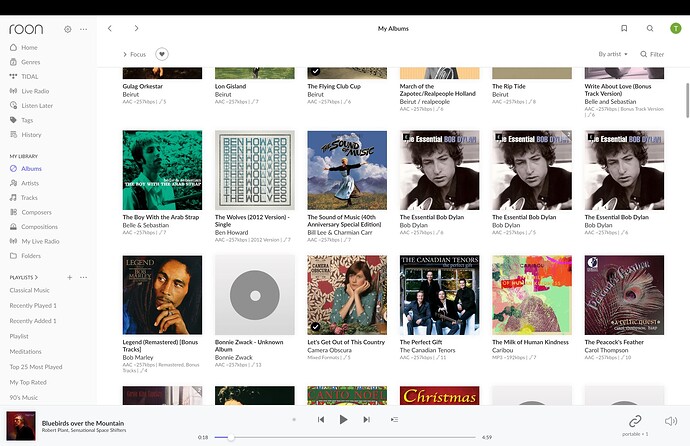Open Legend Bob Marley album cover
This screenshot has height=446, width=690.
point(162,295)
